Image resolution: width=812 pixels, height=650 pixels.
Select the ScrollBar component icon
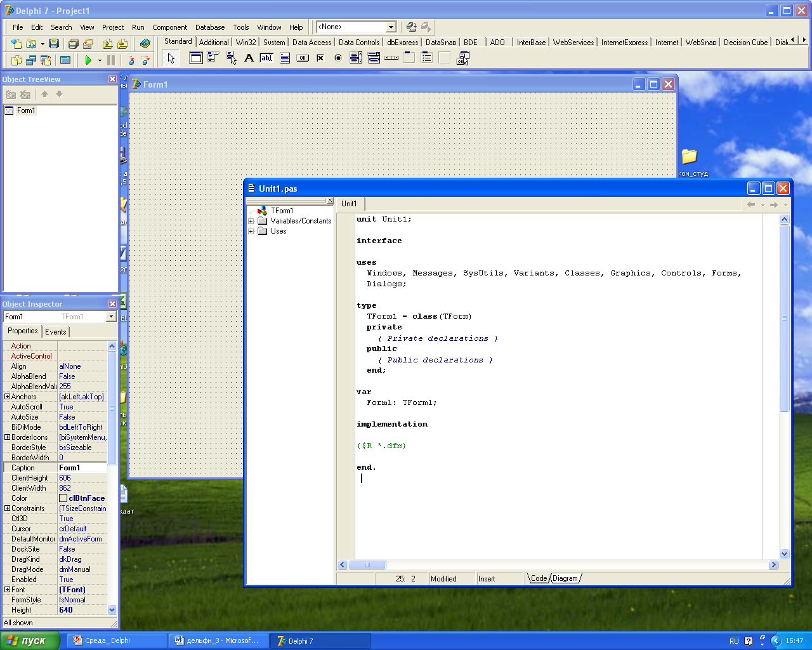tap(391, 58)
